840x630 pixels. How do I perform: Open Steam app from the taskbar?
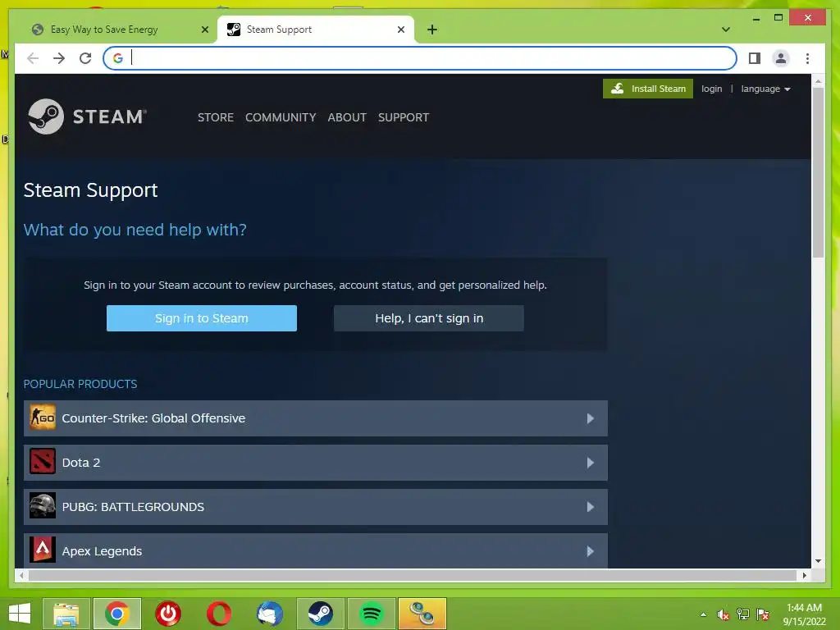point(321,614)
